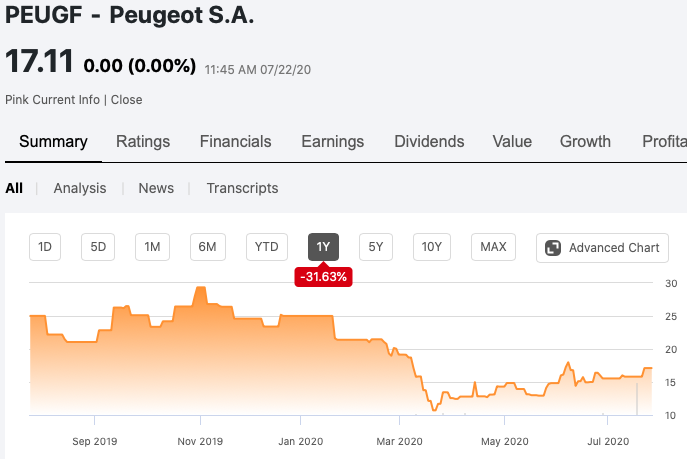Select the 1D time range
Viewport: 687px width, 459px height.
click(45, 247)
